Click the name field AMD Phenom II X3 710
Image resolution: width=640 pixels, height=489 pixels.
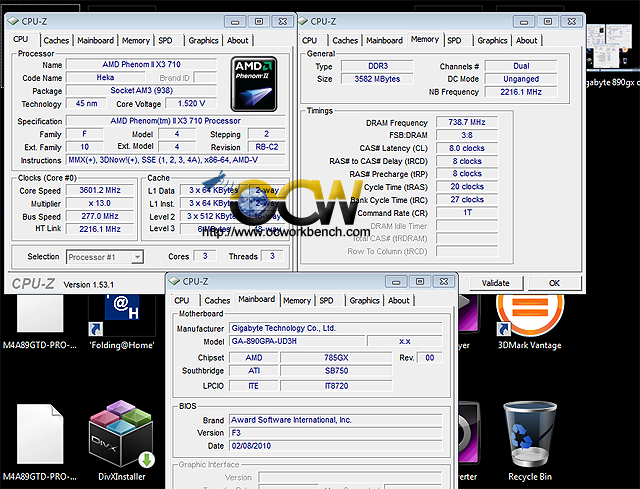(x=141, y=64)
